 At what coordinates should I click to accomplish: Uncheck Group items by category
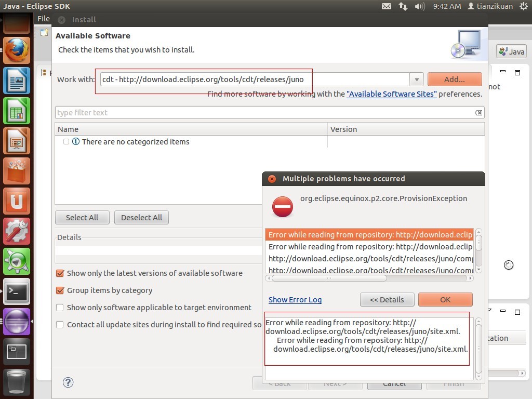click(x=60, y=290)
